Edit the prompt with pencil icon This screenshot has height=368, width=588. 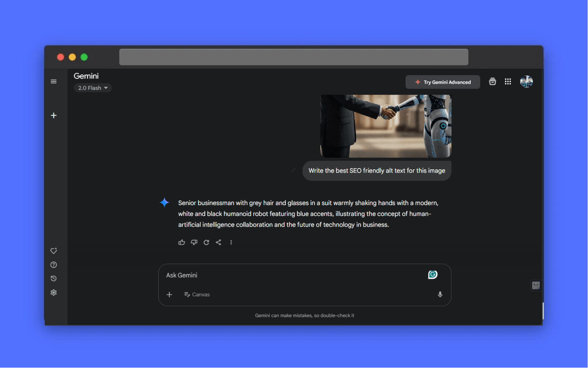(293, 170)
